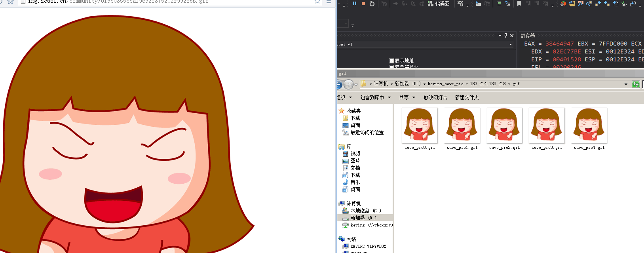Open the 视频 library
Image resolution: width=644 pixels, height=253 pixels.
click(x=355, y=154)
